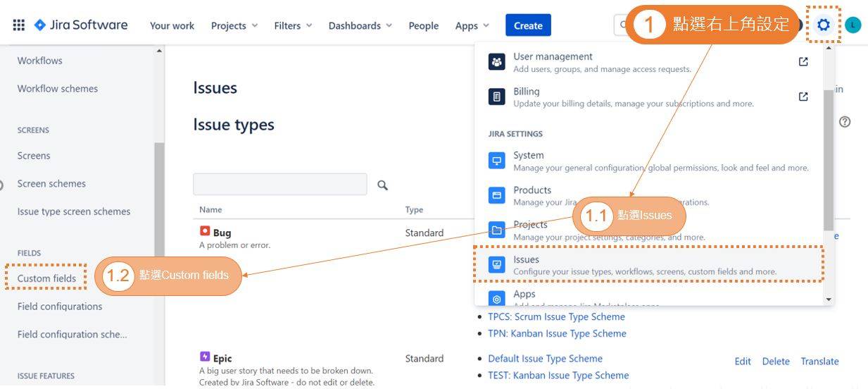Click the Billing icon
The width and height of the screenshot is (868, 389).
pos(497,97)
